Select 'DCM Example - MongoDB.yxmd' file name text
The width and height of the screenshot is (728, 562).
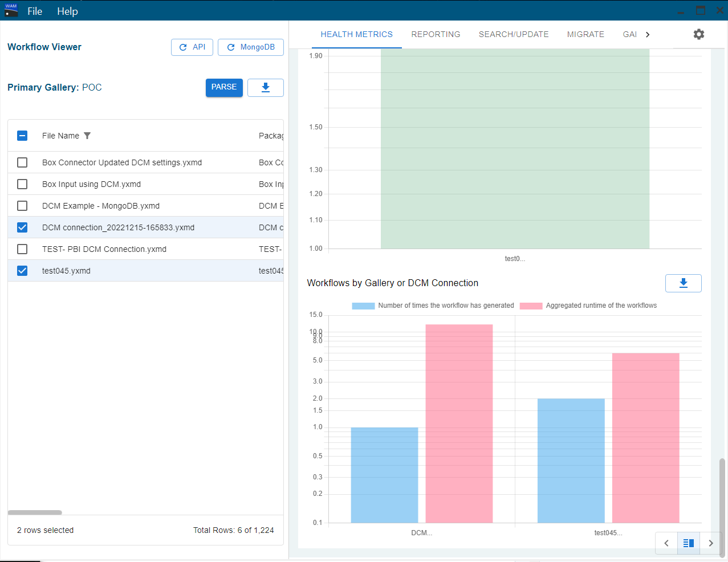[101, 206]
